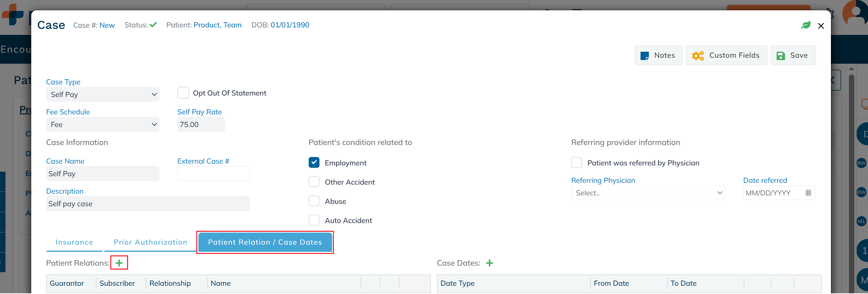Select the Abuse checkbox
The height and width of the screenshot is (294, 868).
tap(314, 201)
